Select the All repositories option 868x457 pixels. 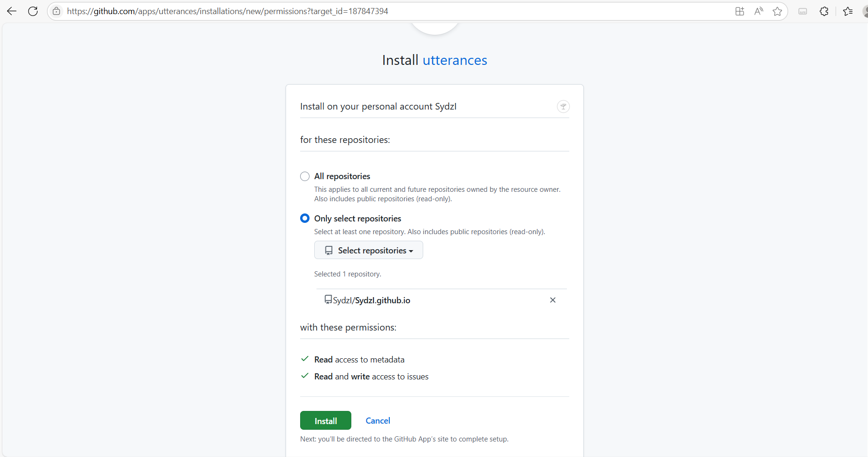(x=304, y=176)
